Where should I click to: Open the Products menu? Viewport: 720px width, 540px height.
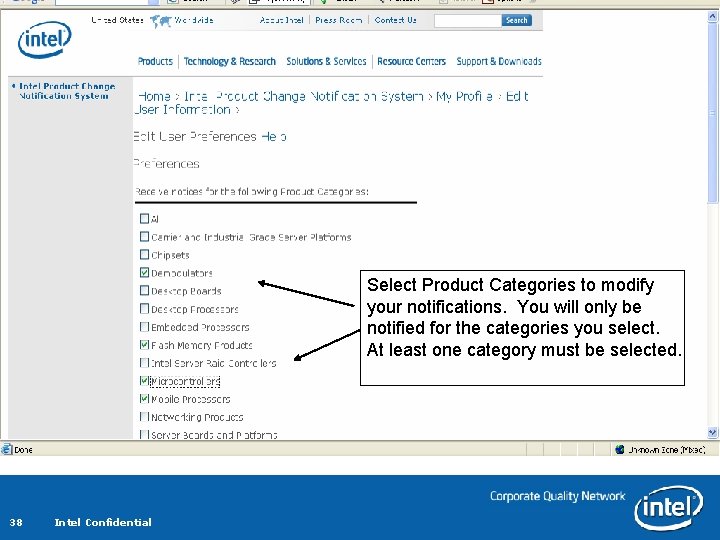pos(155,61)
